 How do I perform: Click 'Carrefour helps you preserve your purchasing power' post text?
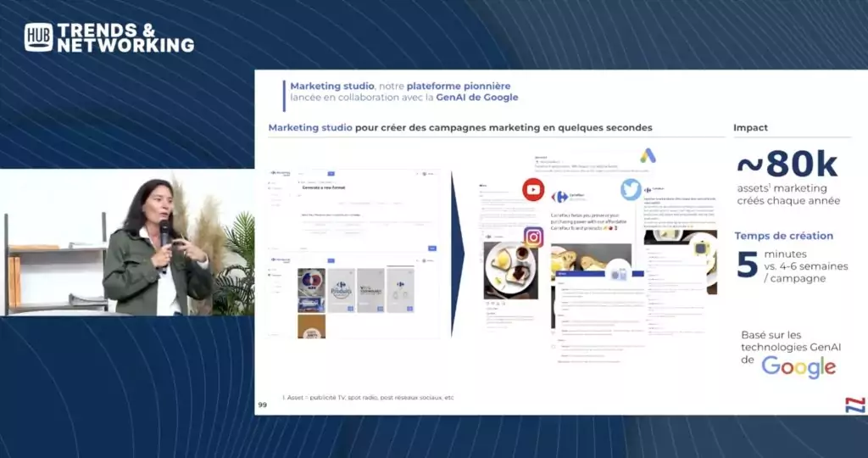pos(588,221)
